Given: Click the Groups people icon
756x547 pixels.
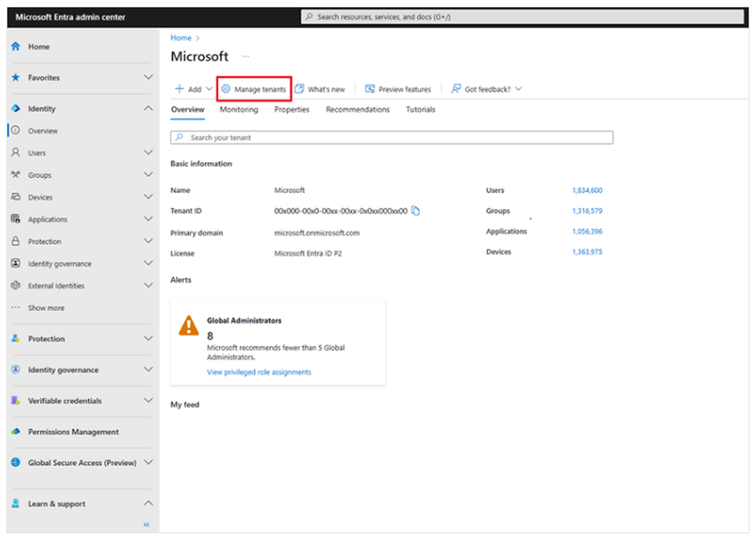Looking at the screenshot, I should pyautogui.click(x=16, y=175).
